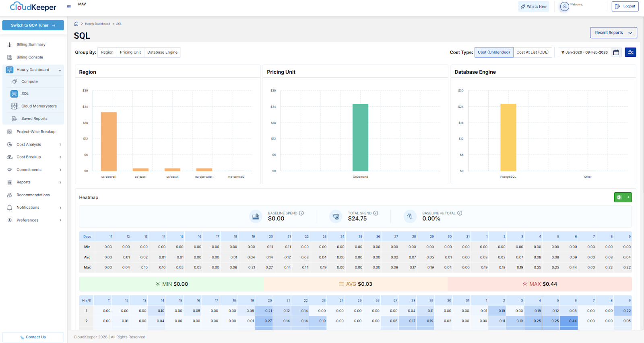Open the date range calendar icon
Viewport: 644px width, 343px height.
616,52
